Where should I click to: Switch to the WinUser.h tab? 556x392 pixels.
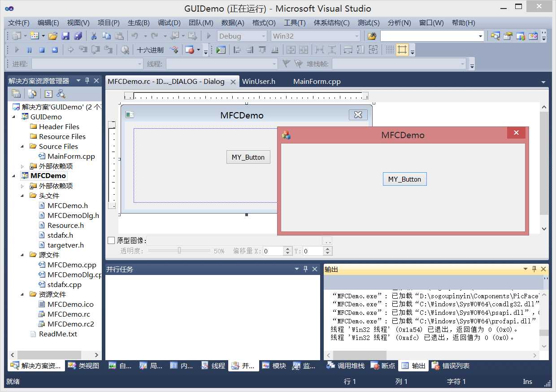pyautogui.click(x=259, y=82)
